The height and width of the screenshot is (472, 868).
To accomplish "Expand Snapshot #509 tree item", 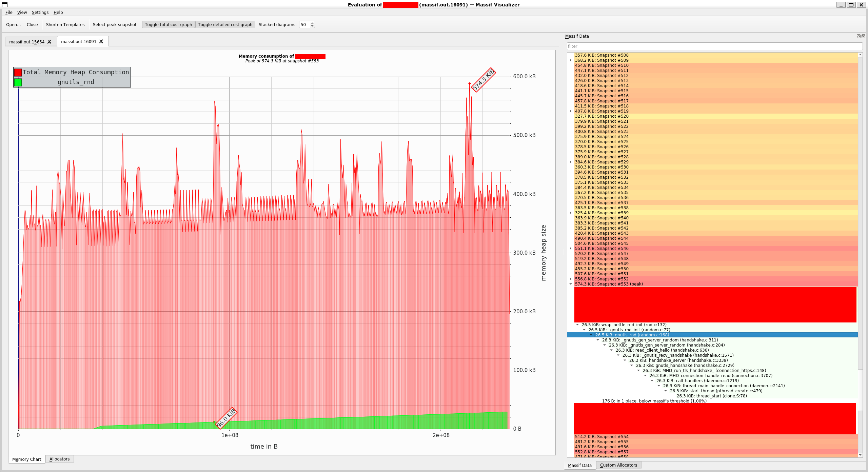I will pos(571,60).
